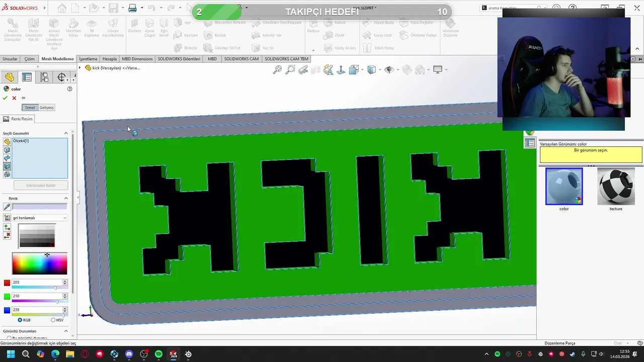
Task: Click the Görünümü Kaldır button
Action: (x=41, y=186)
